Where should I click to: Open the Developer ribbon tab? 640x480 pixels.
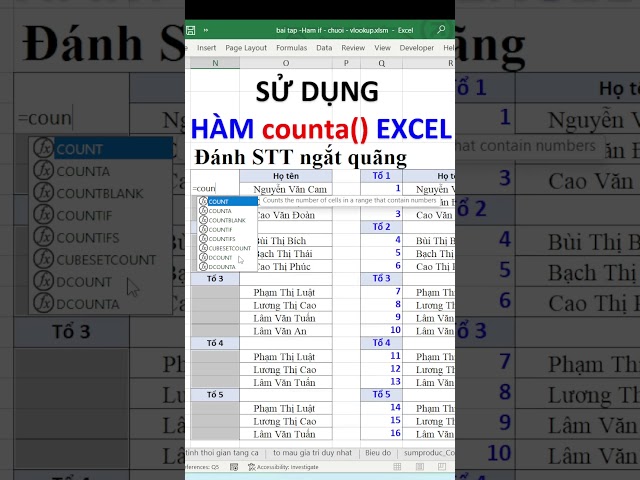(x=417, y=48)
